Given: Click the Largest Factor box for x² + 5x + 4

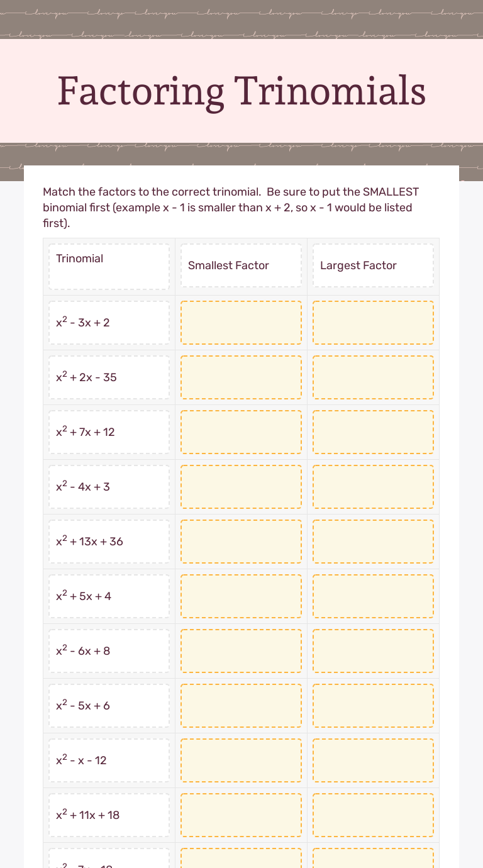Looking at the screenshot, I should (373, 596).
